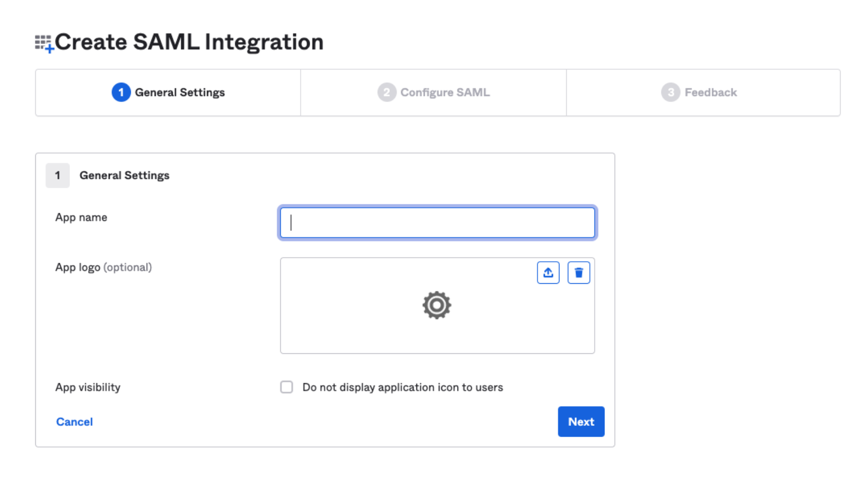Focus the App name text field

pos(437,222)
